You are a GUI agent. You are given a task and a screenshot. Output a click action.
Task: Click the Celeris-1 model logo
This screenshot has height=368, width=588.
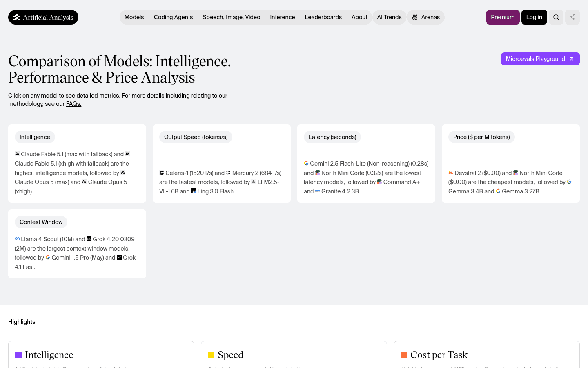[x=162, y=173]
